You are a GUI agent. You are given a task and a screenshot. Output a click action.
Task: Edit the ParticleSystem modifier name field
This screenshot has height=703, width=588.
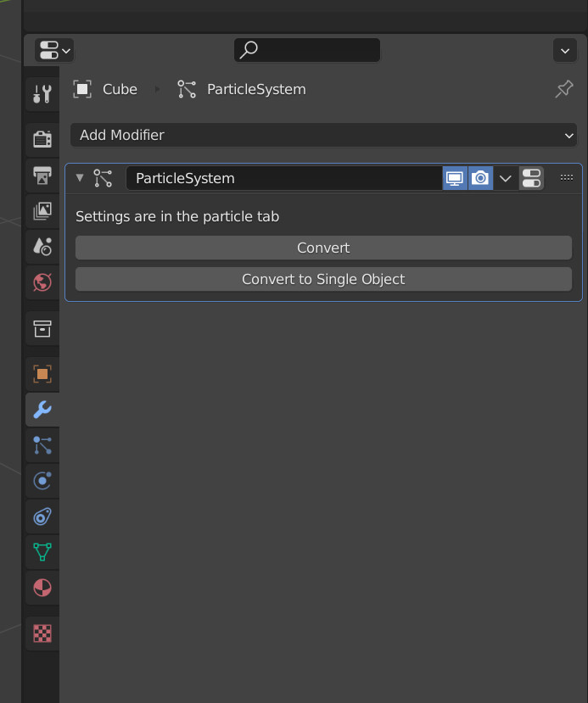(284, 178)
